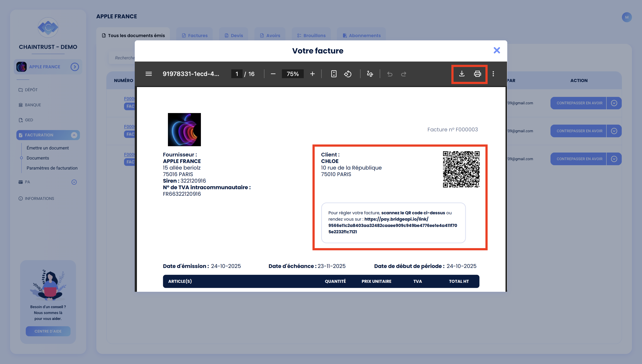Click the first row invoice number link
Screen dimensions: 642x364
tap(129, 98)
